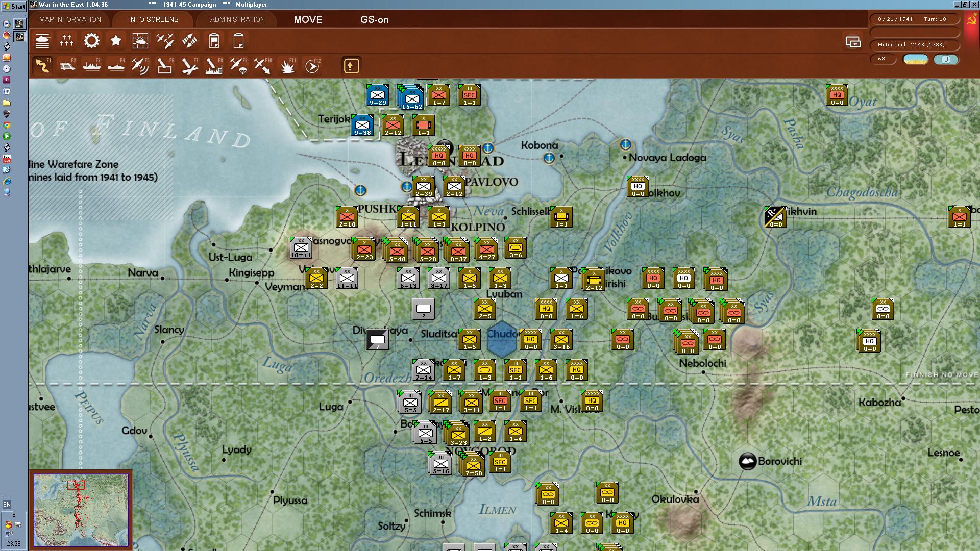This screenshot has width=980, height=551.
Task: Open the Chrome shortcut in the taskbar
Action: coord(7,125)
